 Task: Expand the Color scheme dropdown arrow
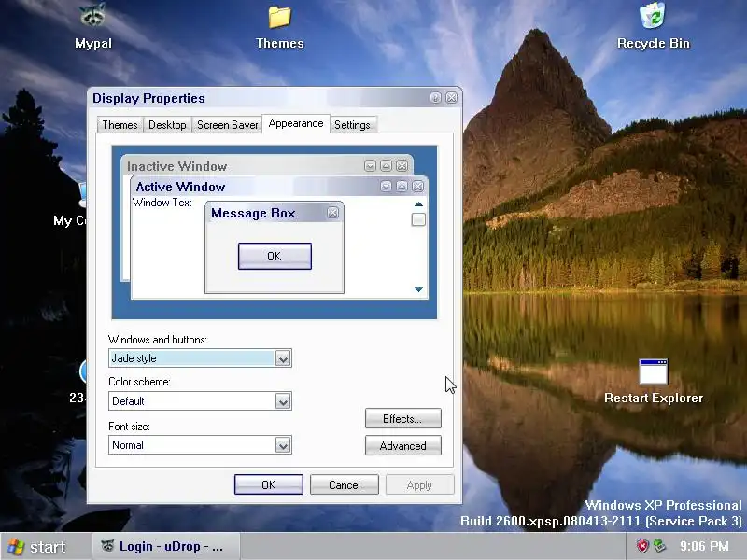(283, 401)
